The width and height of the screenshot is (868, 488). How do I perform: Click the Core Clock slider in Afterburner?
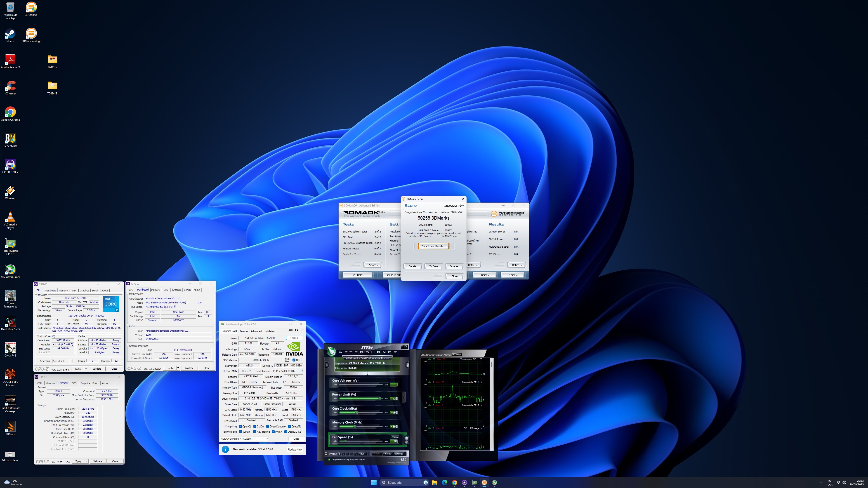(x=361, y=413)
